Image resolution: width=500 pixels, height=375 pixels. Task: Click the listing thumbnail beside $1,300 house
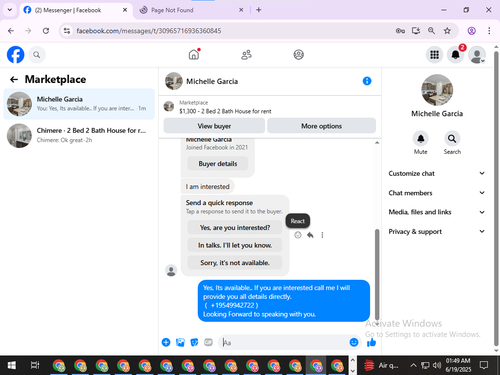pyautogui.click(x=169, y=107)
